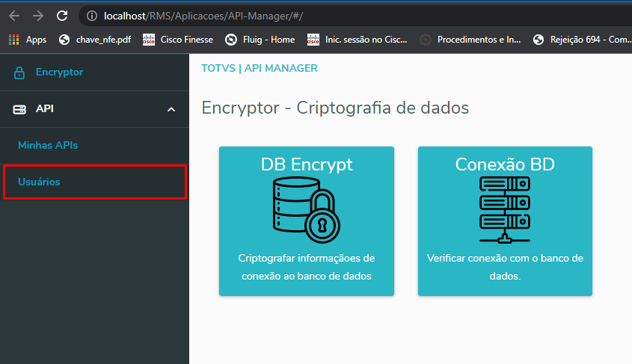Viewport: 632px width, 364px height.
Task: Open the chave_nfe.pdf bookmark
Action: (x=95, y=40)
